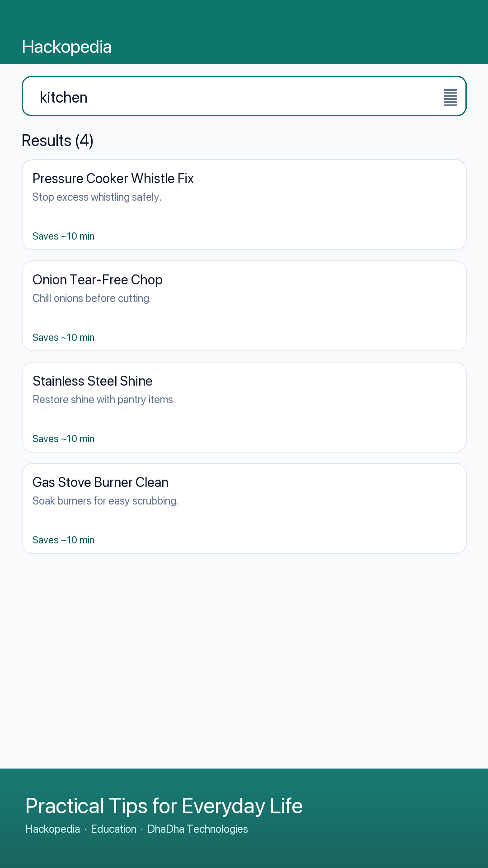Screen dimensions: 488x868
Task: Open the Education footer link
Action: [114, 829]
